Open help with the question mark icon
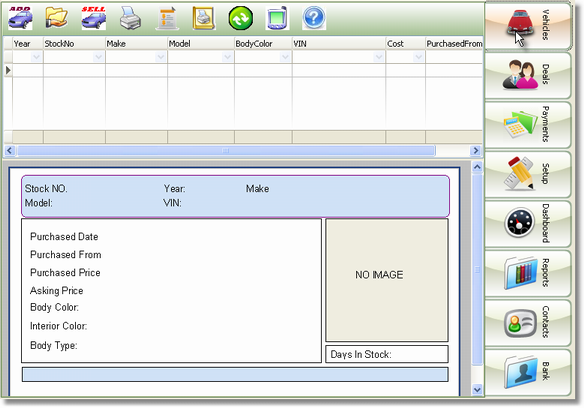The height and width of the screenshot is (408, 584). click(x=314, y=18)
